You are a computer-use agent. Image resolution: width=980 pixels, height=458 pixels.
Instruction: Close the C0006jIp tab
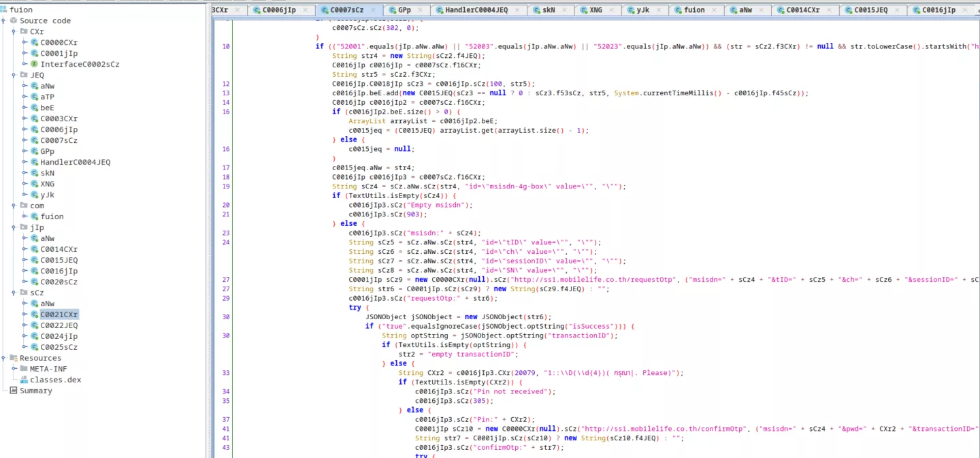click(x=305, y=10)
